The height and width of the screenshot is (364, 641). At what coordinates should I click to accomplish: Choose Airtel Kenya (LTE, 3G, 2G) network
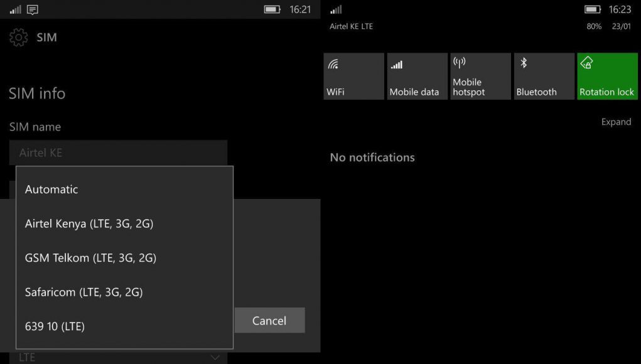pyautogui.click(x=124, y=223)
